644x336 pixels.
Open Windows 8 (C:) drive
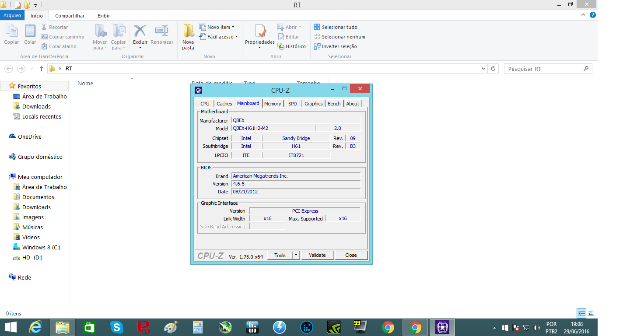click(x=41, y=247)
